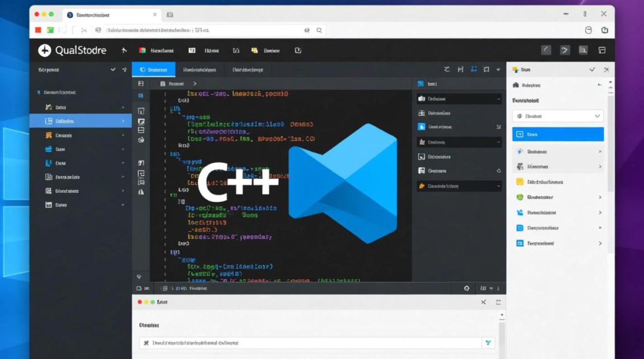Screen dimensions: 644x359
Task: Click the red square icon in the browser toolbar
Action: coord(39,30)
